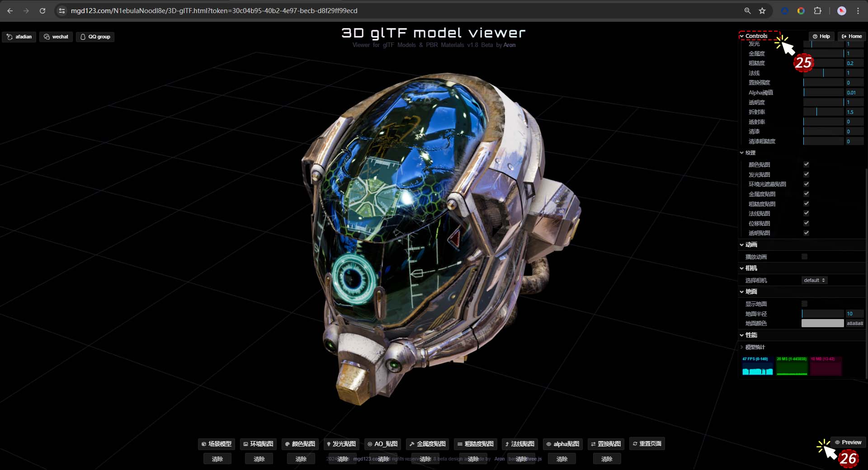Expand the 模型统计 model statistics section

(755, 347)
